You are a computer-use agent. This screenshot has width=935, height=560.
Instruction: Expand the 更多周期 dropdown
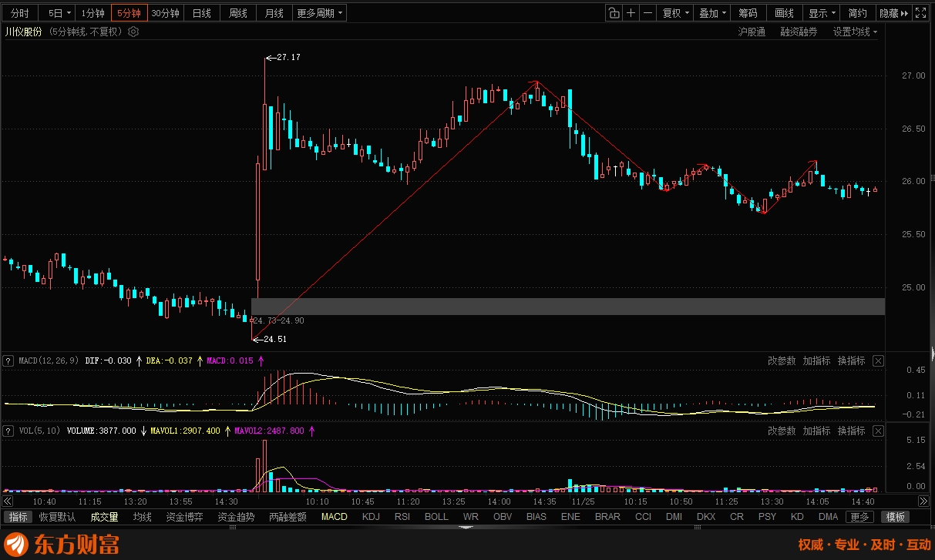click(319, 13)
